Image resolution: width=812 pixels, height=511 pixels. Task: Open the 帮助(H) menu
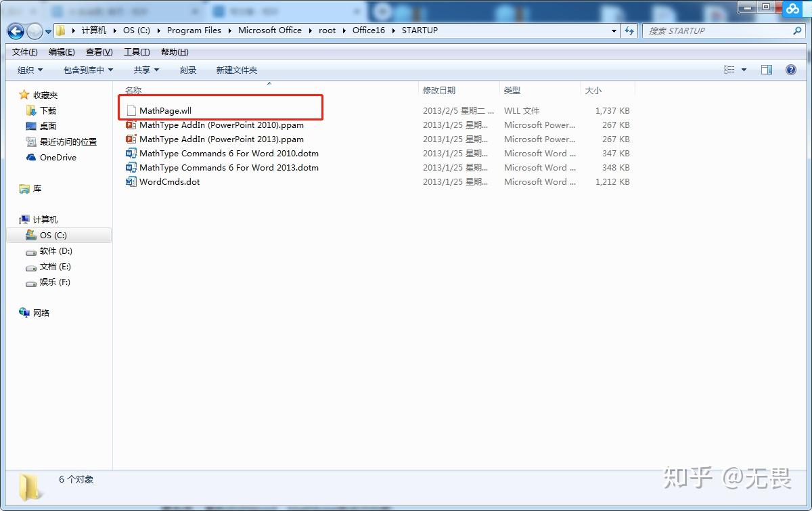point(175,52)
